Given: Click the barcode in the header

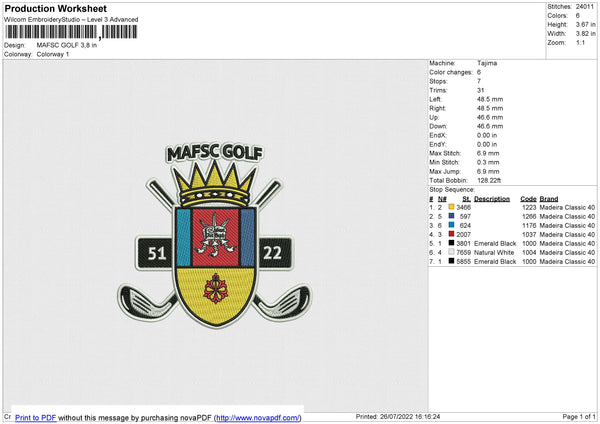Looking at the screenshot, I should tap(71, 32).
